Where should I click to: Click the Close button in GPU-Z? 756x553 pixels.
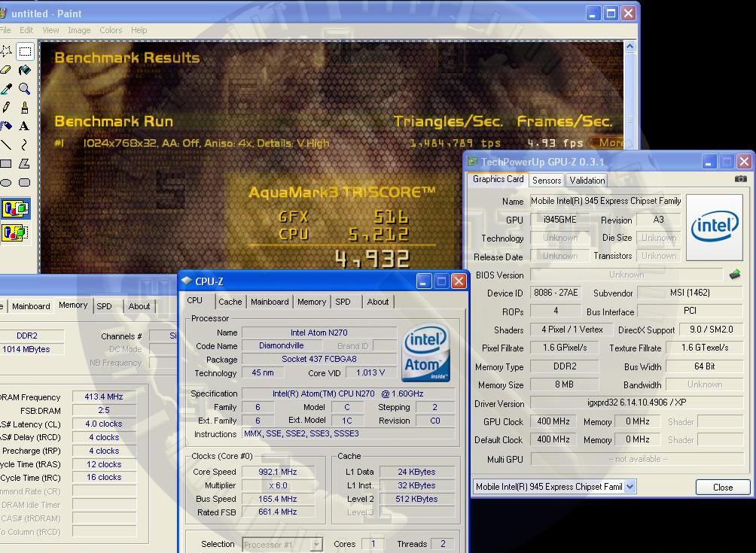723,487
